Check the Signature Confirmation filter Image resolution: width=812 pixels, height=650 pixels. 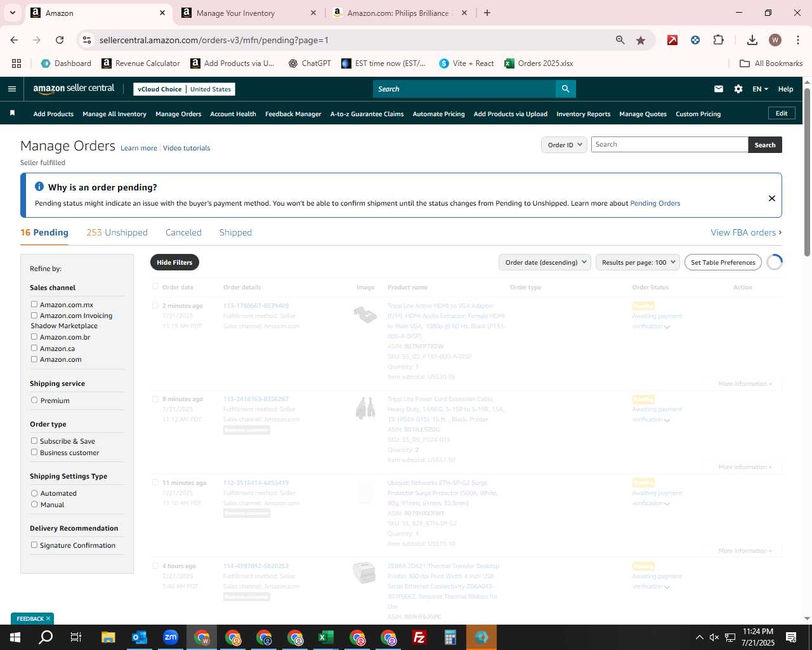click(34, 545)
